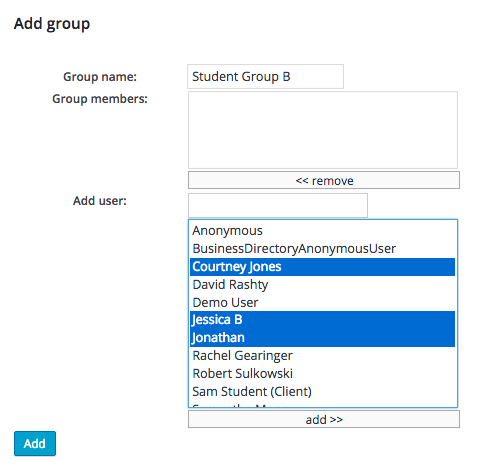This screenshot has height=468, width=477.
Task: Select Courtney Jones in the user list
Action: click(322, 267)
